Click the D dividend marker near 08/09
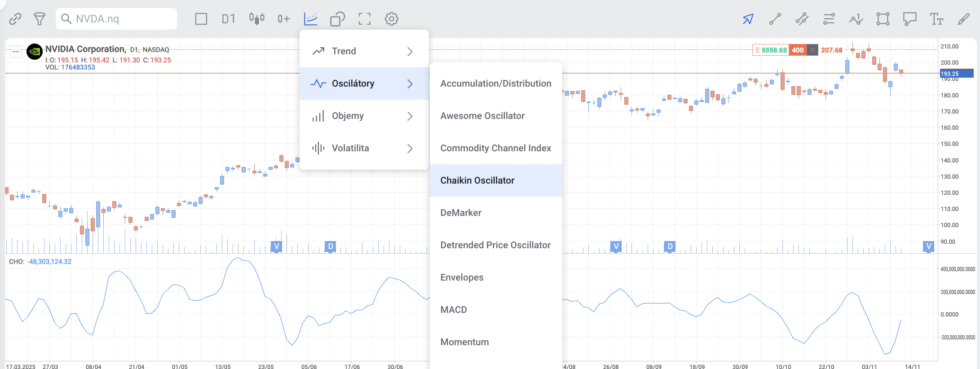980x369 pixels. 670,246
